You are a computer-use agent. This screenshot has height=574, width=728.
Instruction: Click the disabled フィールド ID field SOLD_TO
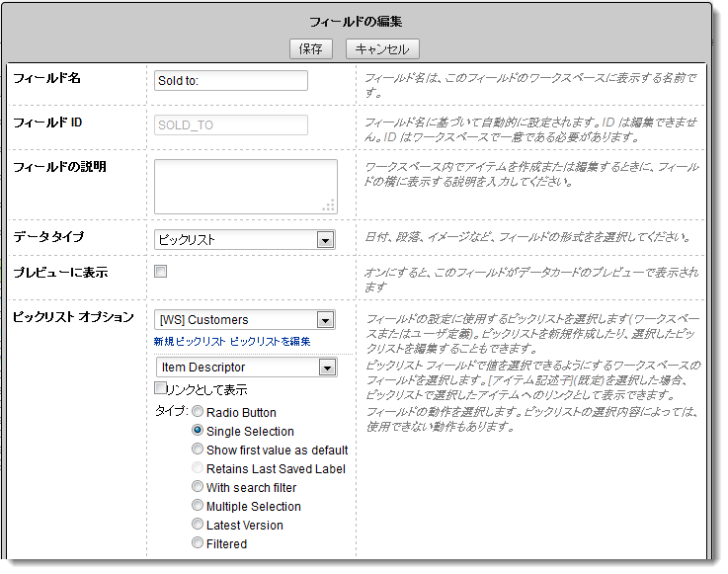231,124
